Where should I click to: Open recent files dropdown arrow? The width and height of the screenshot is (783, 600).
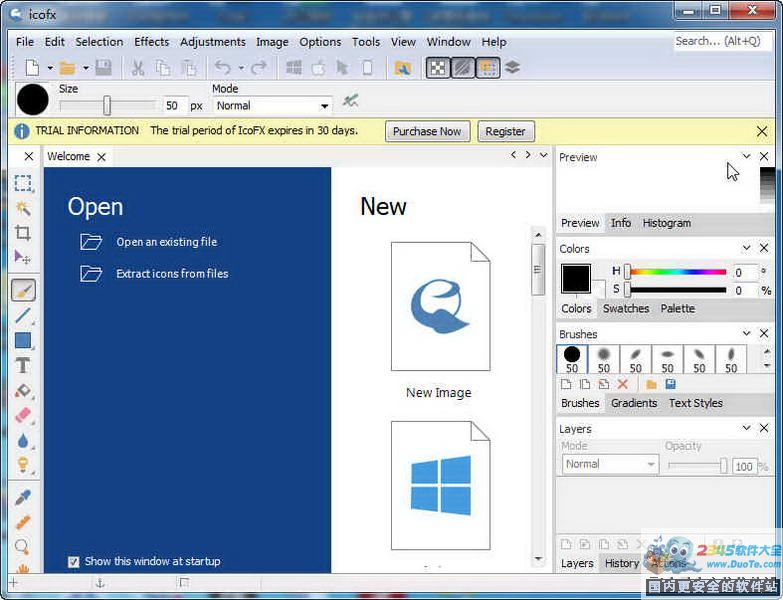click(x=86, y=68)
